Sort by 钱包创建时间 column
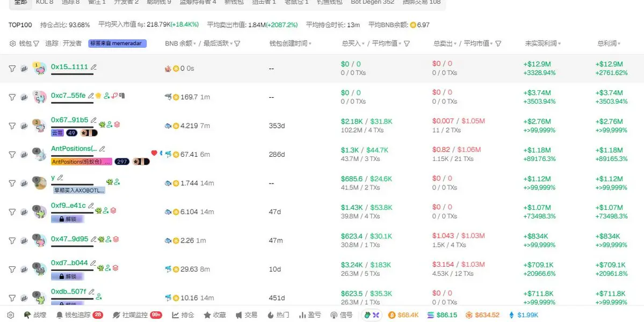Image resolution: width=644 pixels, height=322 pixels. tap(290, 43)
